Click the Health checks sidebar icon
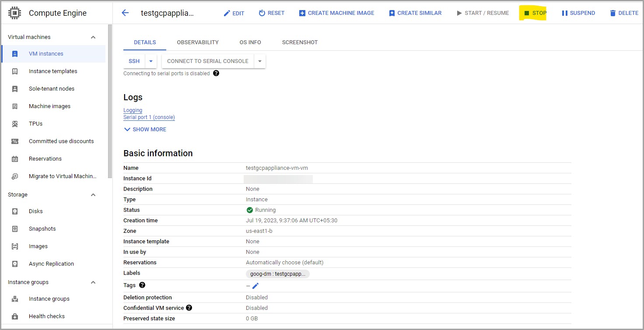644x330 pixels. (x=15, y=316)
